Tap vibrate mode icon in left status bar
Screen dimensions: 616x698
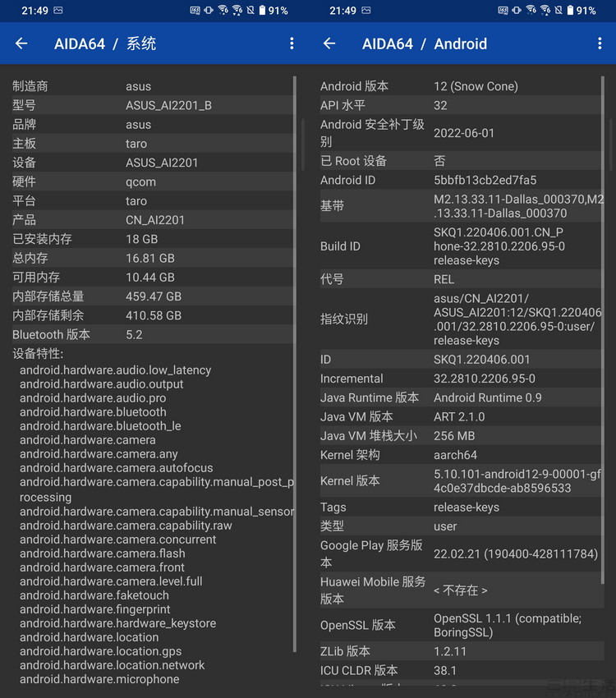209,10
